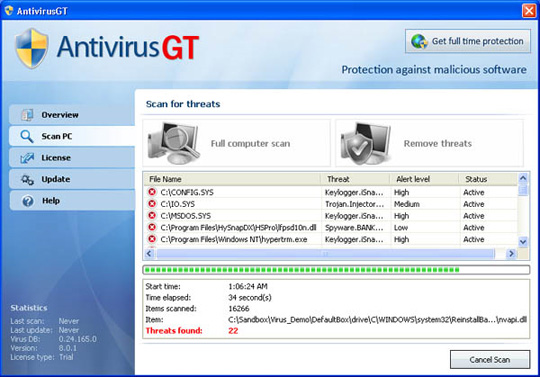The width and height of the screenshot is (540, 377).
Task: Click the Overview sidebar icon
Action: (x=27, y=115)
